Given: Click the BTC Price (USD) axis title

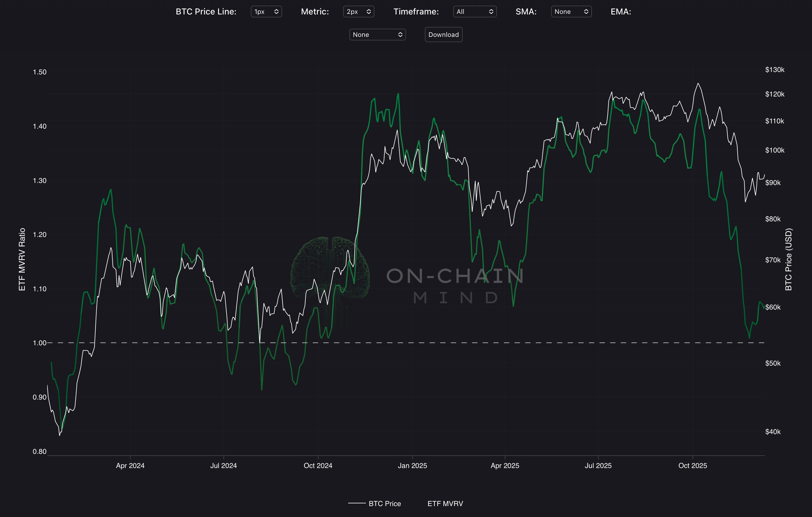Looking at the screenshot, I should [x=788, y=259].
